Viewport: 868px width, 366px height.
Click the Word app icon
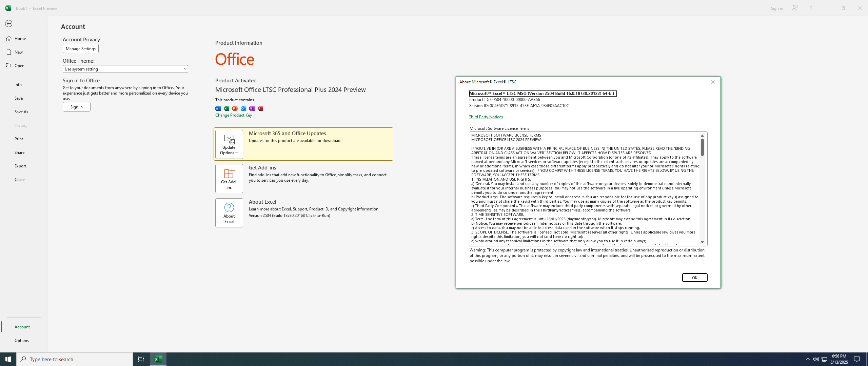[x=218, y=108]
